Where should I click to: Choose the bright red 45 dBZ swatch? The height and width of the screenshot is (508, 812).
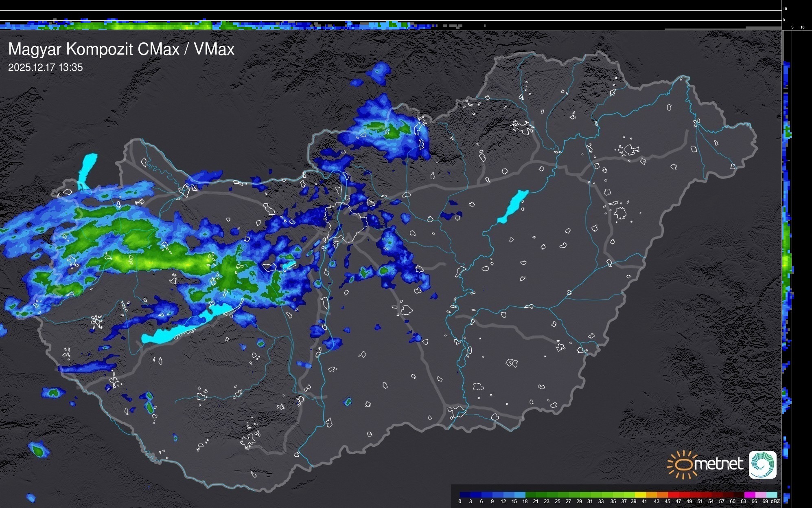[x=673, y=495]
